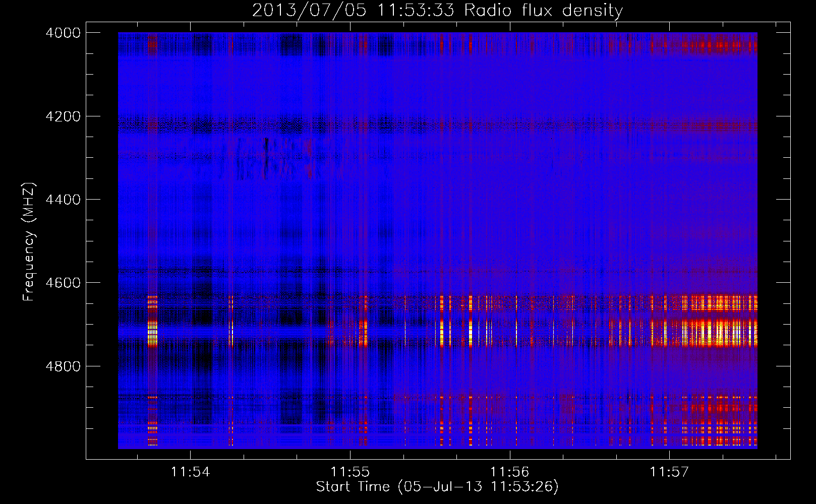Click the 11:54 time axis label

click(x=190, y=472)
